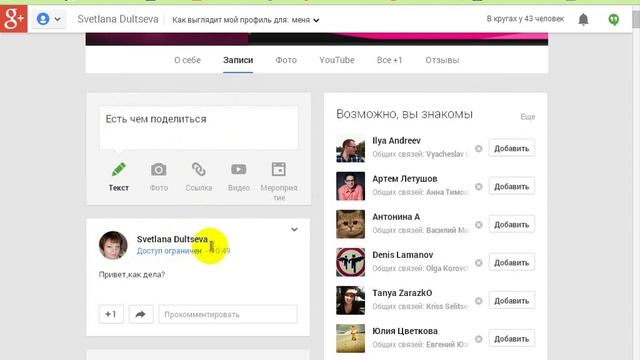640x360 pixels.
Task: Dismiss the Denis Lamanov suggestion
Action: pos(478,263)
